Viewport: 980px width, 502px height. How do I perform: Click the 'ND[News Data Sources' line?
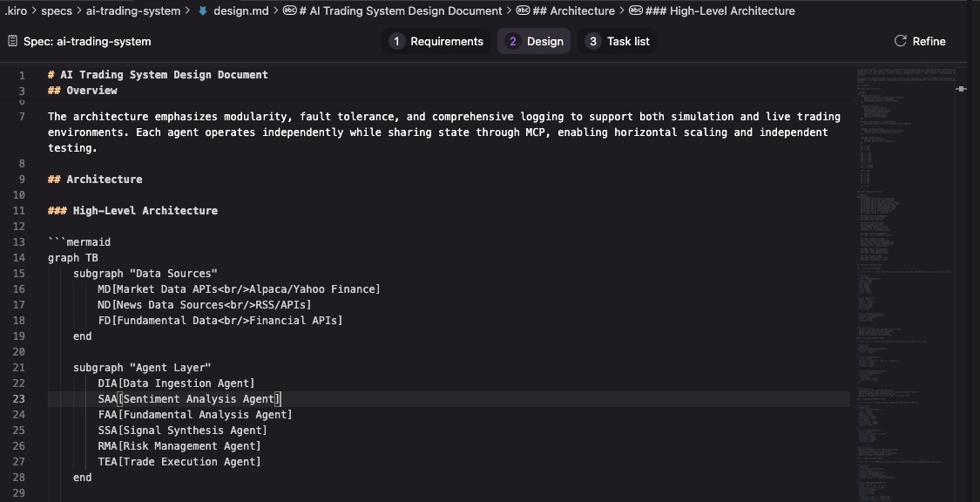click(x=205, y=304)
